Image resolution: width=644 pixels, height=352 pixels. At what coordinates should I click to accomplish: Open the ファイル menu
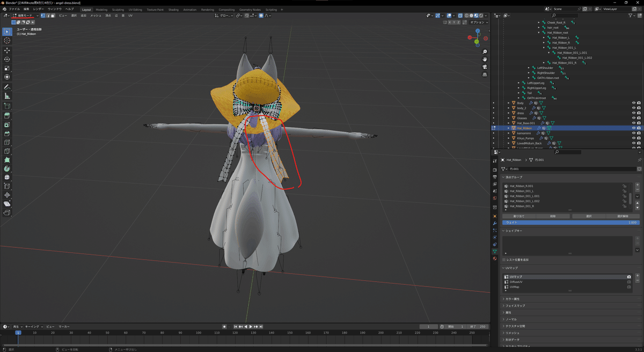click(14, 9)
